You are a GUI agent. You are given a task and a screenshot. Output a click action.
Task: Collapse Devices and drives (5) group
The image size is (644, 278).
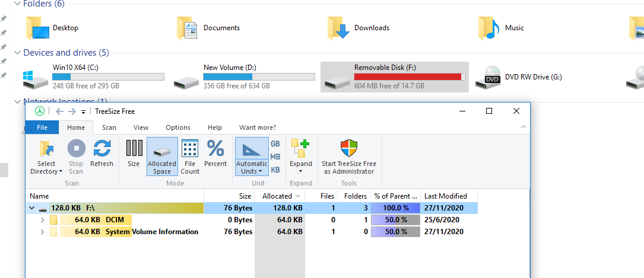(x=17, y=53)
